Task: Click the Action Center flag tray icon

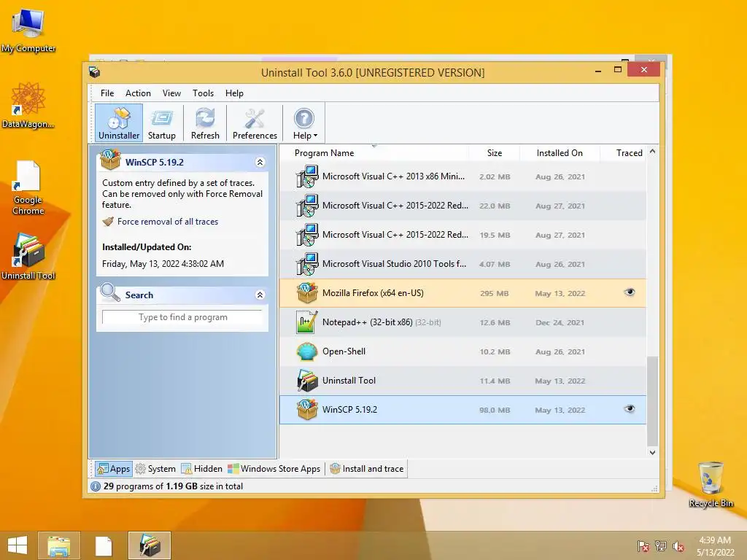Action: click(x=643, y=546)
